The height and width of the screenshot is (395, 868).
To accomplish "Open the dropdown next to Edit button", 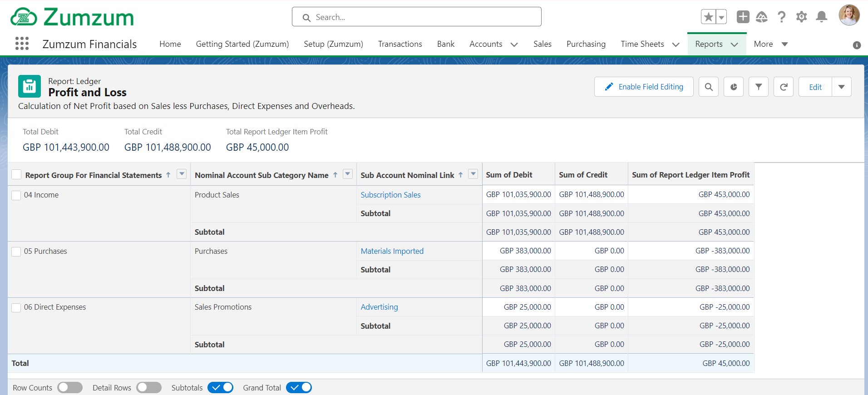I will (842, 87).
